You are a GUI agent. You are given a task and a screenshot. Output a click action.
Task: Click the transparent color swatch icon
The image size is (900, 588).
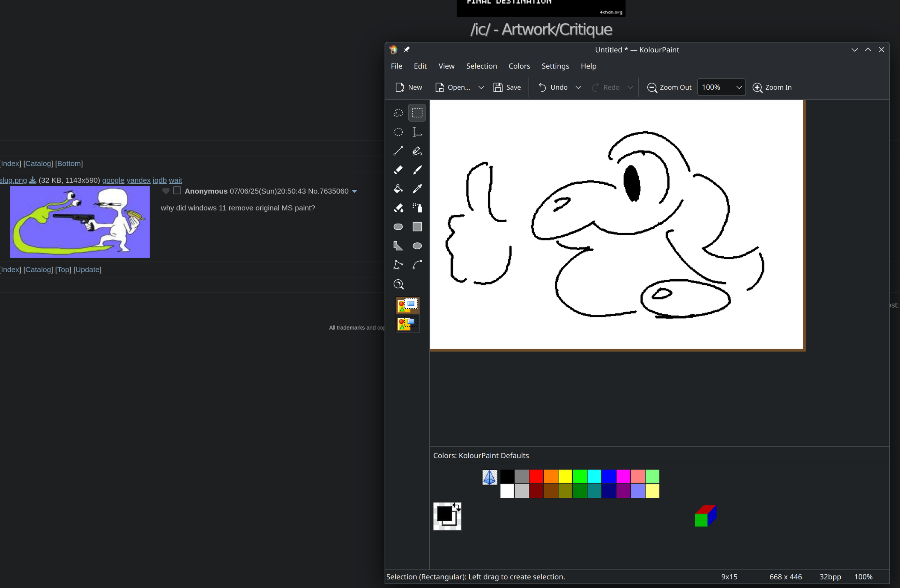(490, 477)
